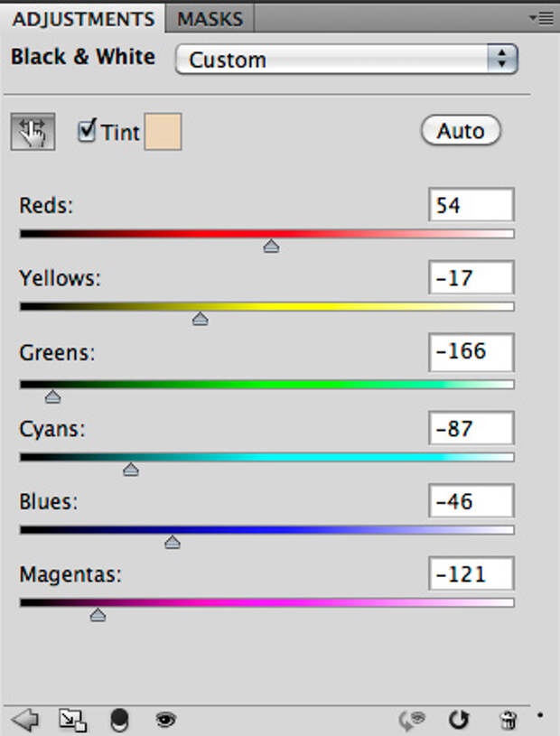This screenshot has height=736, width=560.
Task: Switch to the Masks tab
Action: pyautogui.click(x=210, y=18)
